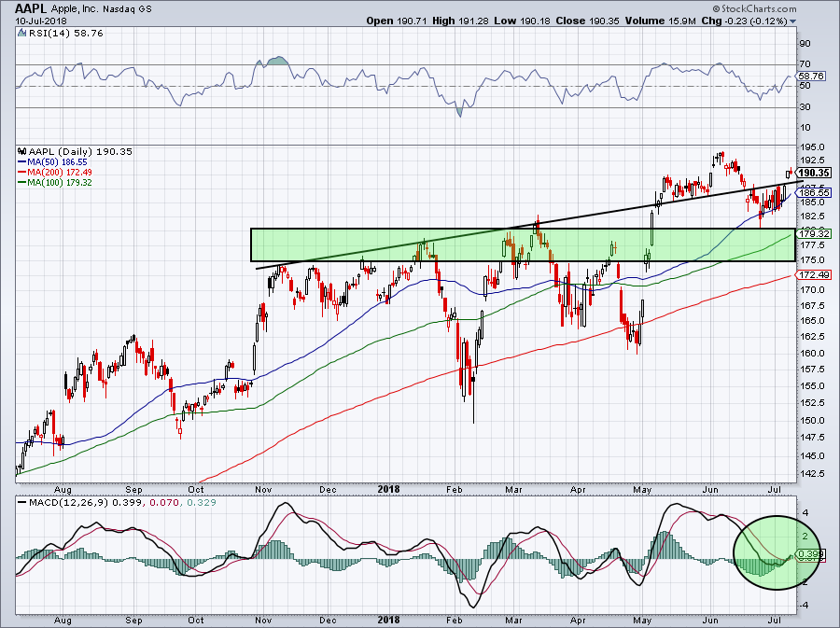Click the RSI(14) 58.76 legend text
This screenshot has height=628, width=840.
[x=65, y=34]
